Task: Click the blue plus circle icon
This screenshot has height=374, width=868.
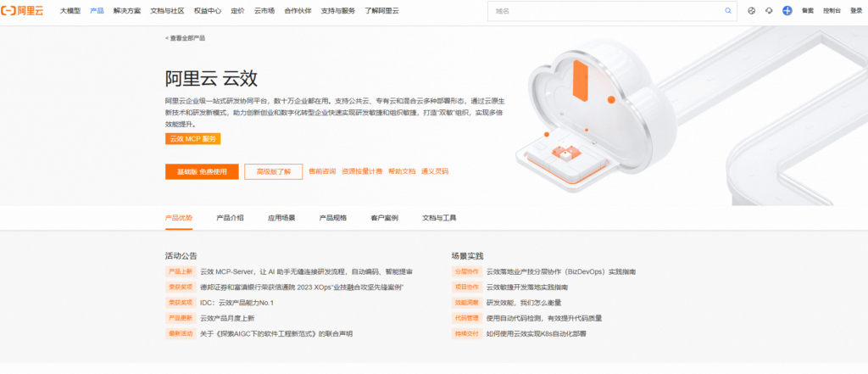Action: point(787,11)
